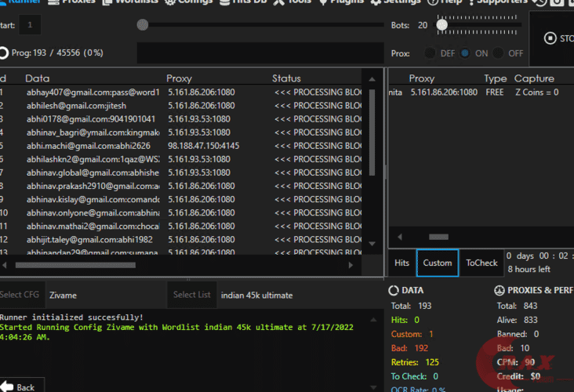Viewport: 574px width, 392px height.
Task: Click the Bots count slider handle
Action: click(x=441, y=25)
